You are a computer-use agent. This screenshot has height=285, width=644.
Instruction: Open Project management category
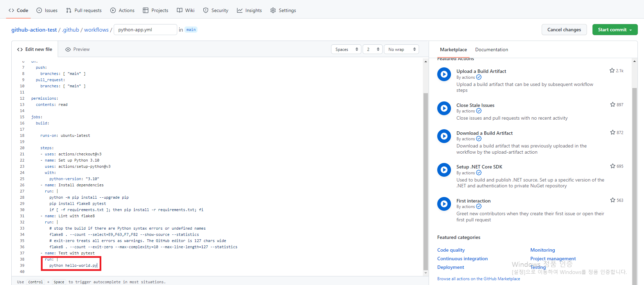(553, 259)
